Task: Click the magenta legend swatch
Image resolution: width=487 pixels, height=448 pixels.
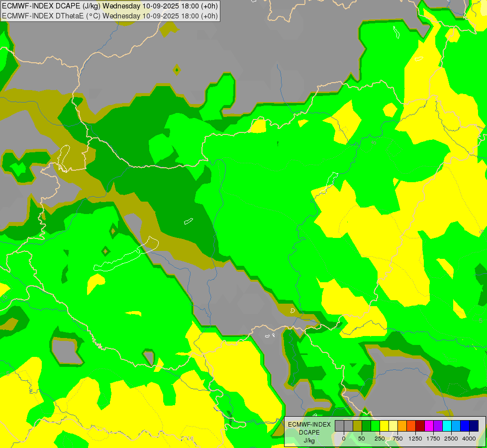Action: (x=429, y=426)
